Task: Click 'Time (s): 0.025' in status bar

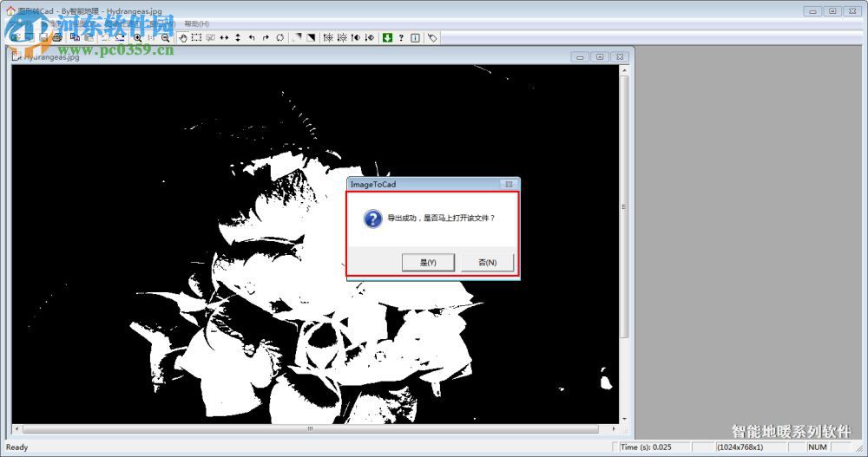Action: coord(646,447)
